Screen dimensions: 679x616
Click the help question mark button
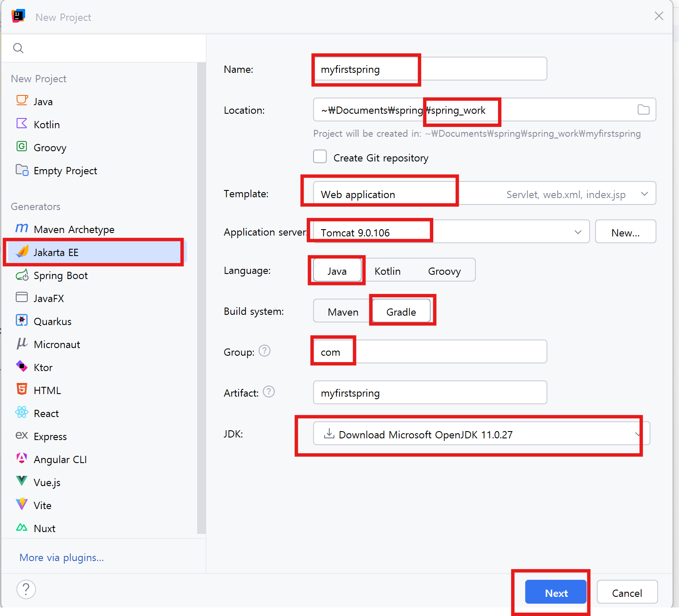click(26, 590)
